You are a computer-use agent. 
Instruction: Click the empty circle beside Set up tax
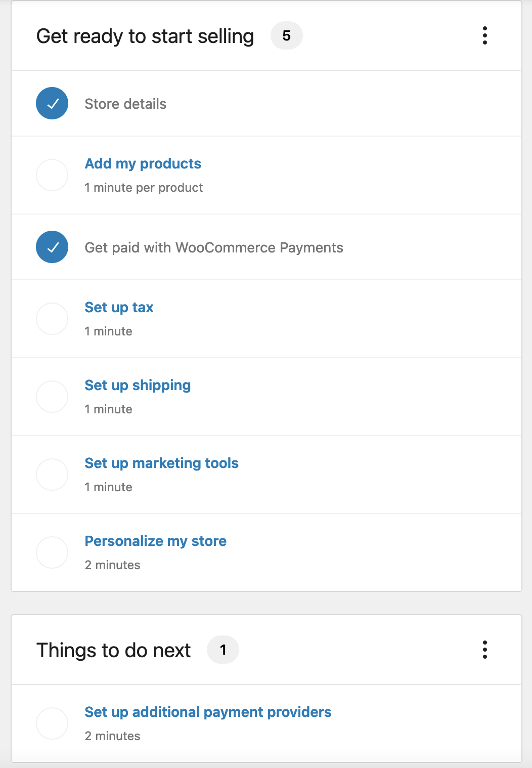click(52, 319)
